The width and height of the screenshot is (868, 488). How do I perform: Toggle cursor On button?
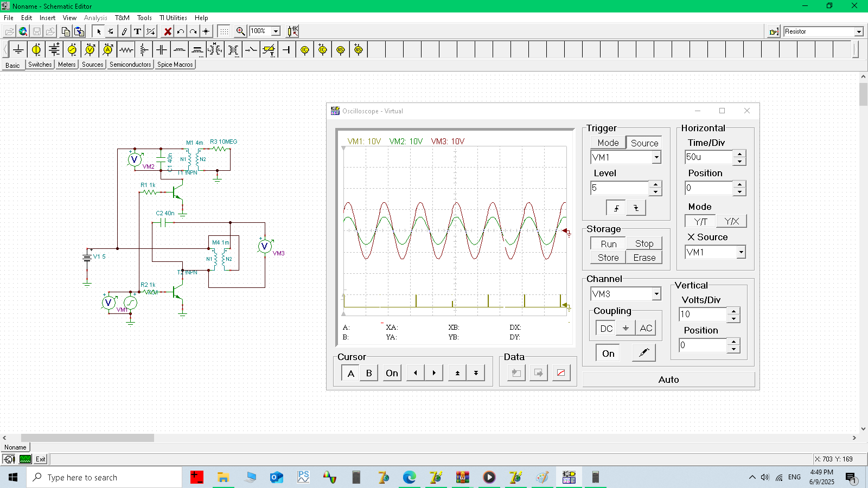[392, 373]
